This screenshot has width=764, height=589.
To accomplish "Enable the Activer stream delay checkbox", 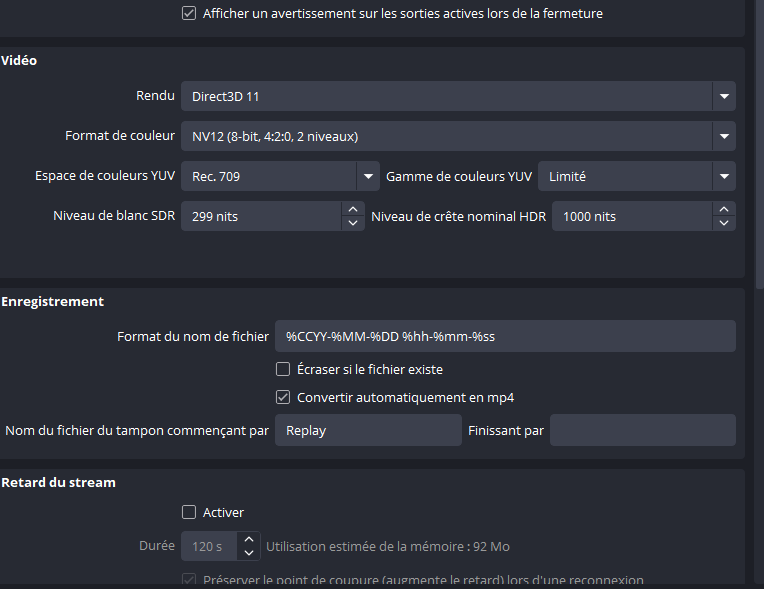I will [189, 512].
